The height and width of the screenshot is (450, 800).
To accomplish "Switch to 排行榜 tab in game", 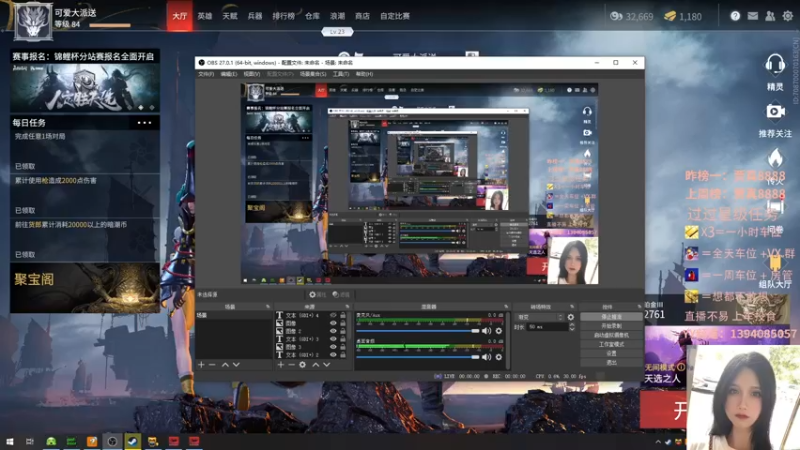I will click(x=283, y=16).
